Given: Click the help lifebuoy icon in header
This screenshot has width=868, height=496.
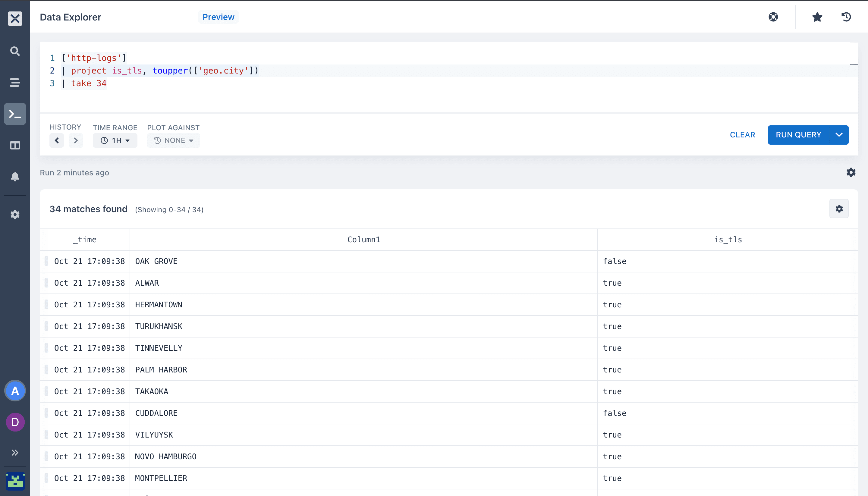Looking at the screenshot, I should [x=773, y=17].
